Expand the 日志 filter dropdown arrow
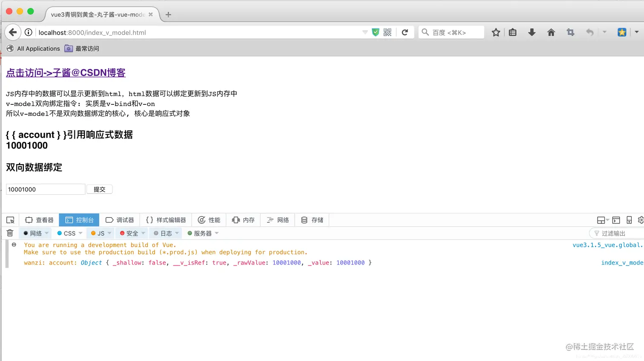This screenshot has height=361, width=644. click(178, 233)
